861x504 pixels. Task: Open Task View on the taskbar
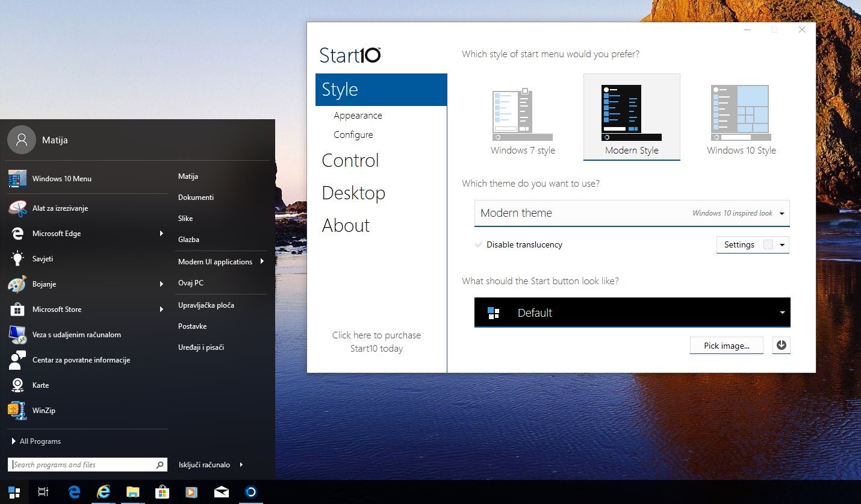43,492
